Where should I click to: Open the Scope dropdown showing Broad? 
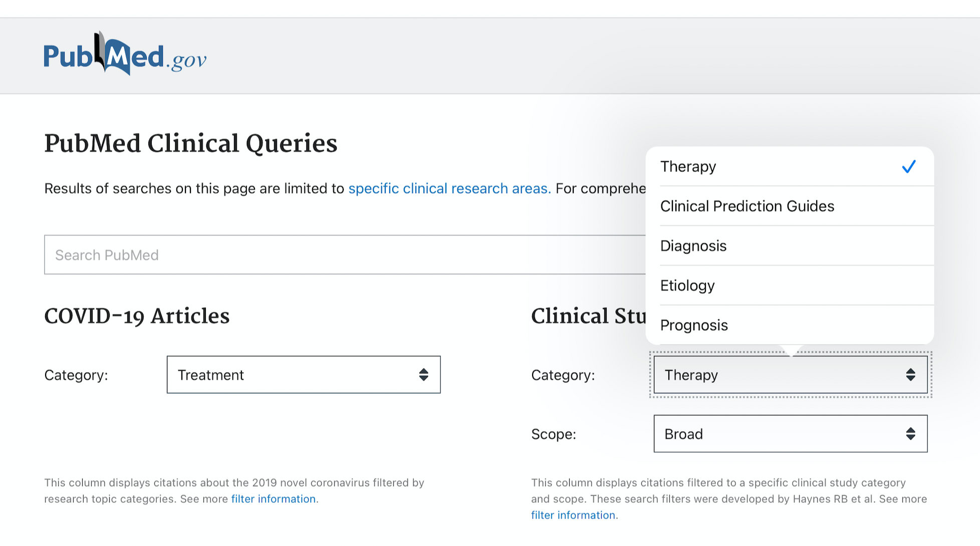click(x=791, y=434)
